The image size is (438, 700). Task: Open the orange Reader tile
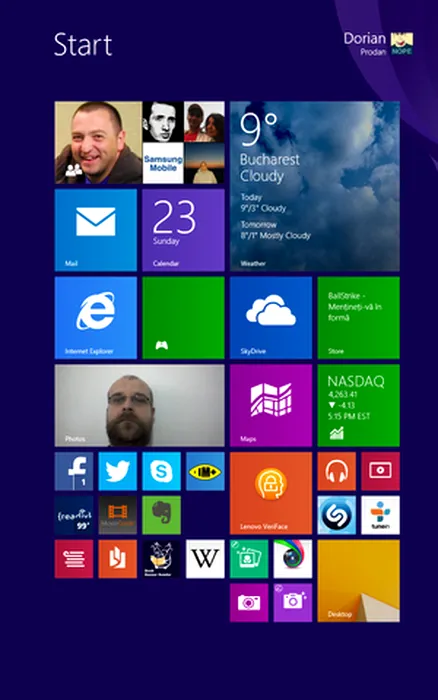(x=117, y=559)
